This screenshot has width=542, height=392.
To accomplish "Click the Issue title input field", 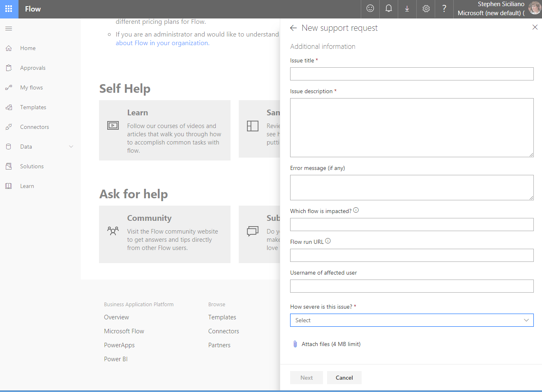I will [411, 74].
